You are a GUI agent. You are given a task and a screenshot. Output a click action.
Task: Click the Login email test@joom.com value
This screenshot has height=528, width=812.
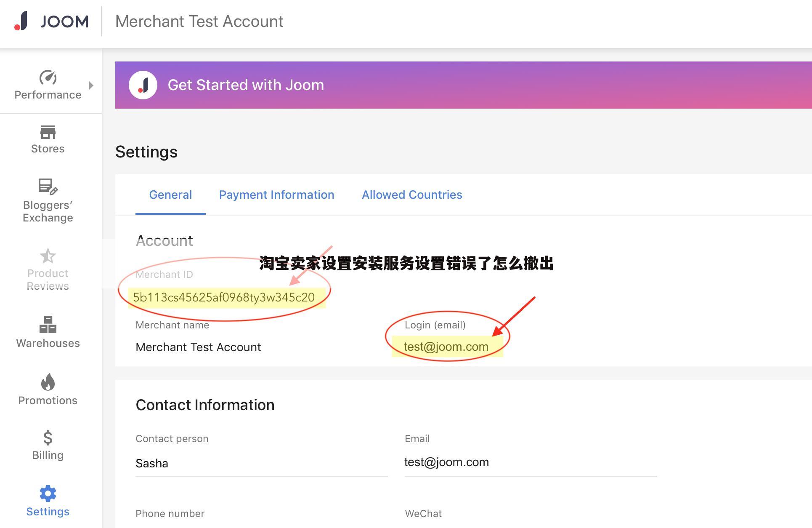[446, 347]
